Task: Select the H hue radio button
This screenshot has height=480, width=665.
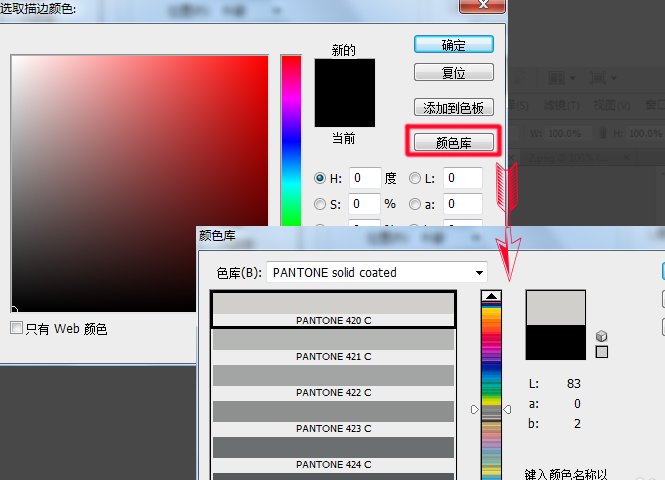Action: pos(320,178)
